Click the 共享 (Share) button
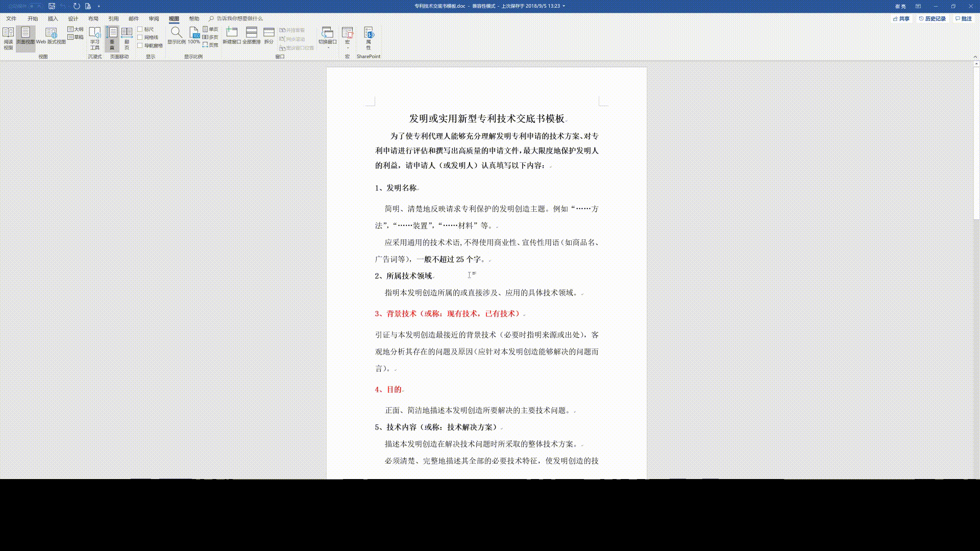Screen dimensions: 980x551 point(901,18)
